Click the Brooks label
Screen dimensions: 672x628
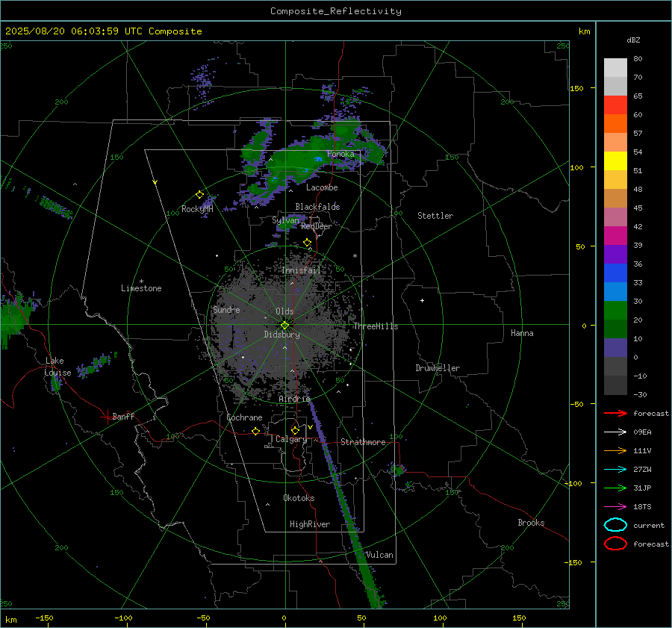point(531,523)
